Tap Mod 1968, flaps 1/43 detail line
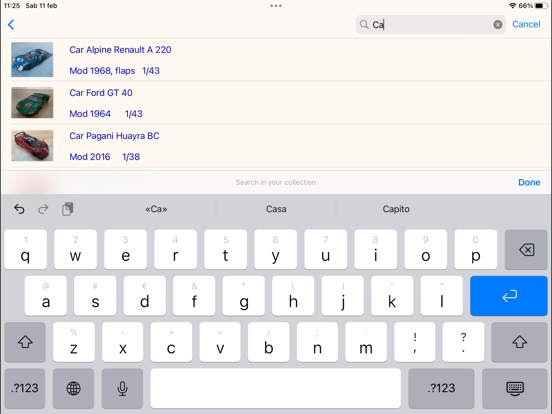The width and height of the screenshot is (552, 414). click(114, 71)
